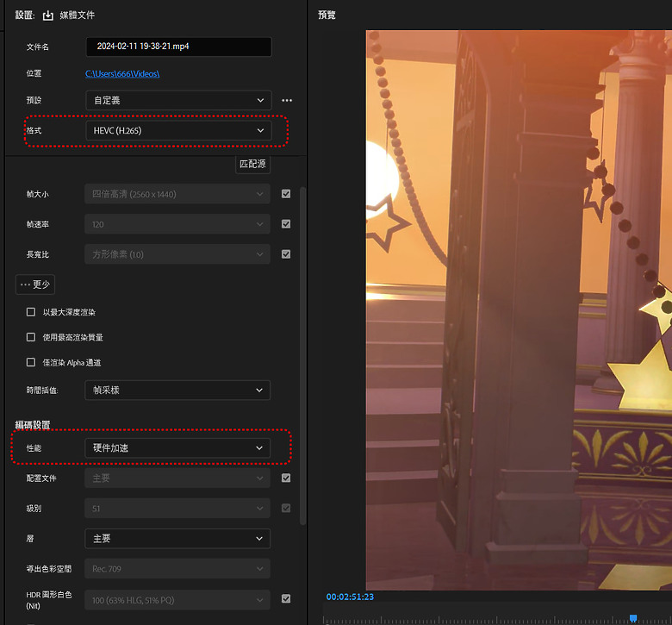
Task: Click the 更少 show less button
Action: click(35, 284)
